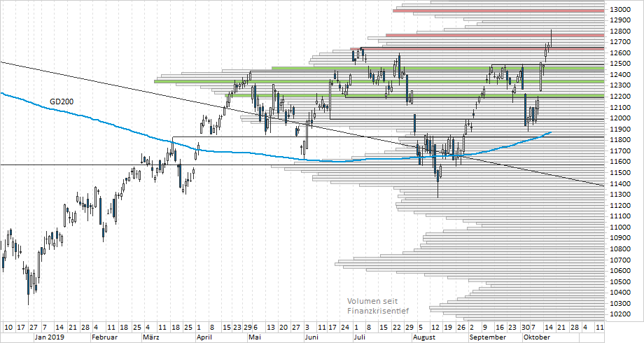Viewport: 644px width, 343px height.
Task: Click the August low candle near 11300
Action: click(438, 182)
